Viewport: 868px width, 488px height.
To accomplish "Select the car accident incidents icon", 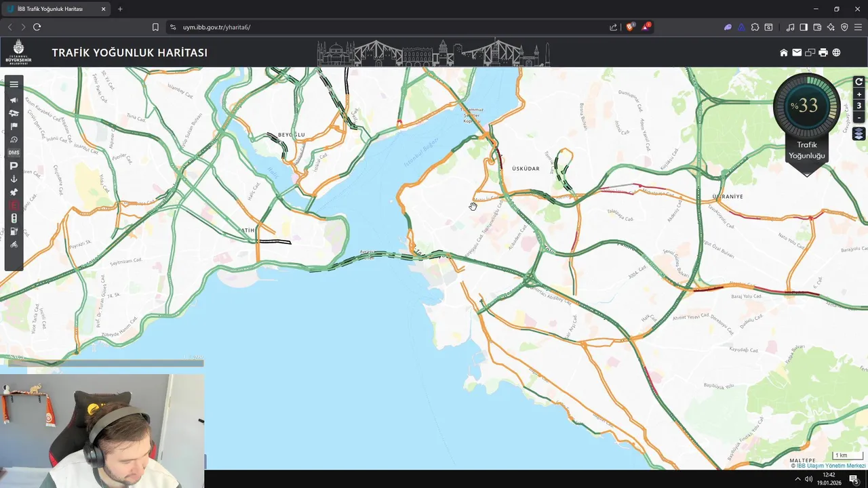I will click(14, 113).
